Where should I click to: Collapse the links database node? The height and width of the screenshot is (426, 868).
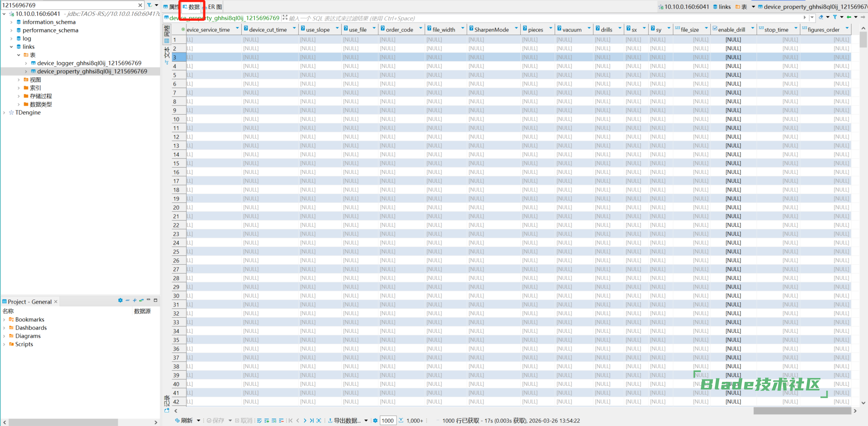(11, 47)
